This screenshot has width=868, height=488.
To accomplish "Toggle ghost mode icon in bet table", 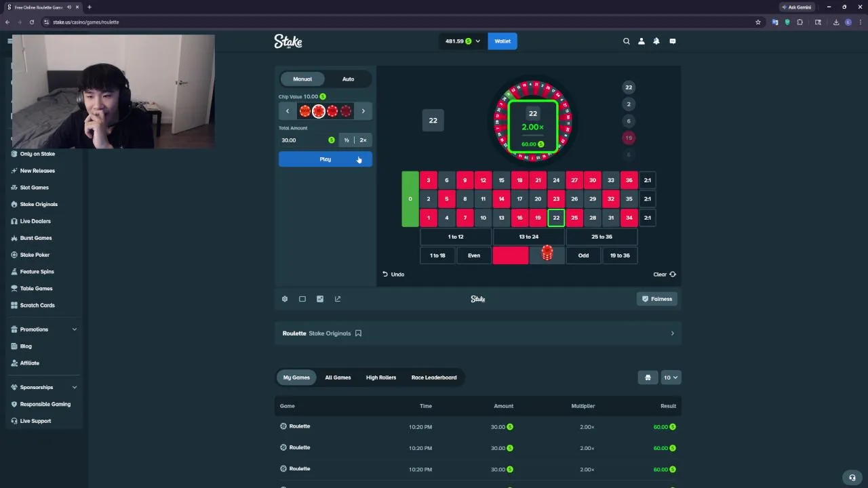I will coord(648,378).
